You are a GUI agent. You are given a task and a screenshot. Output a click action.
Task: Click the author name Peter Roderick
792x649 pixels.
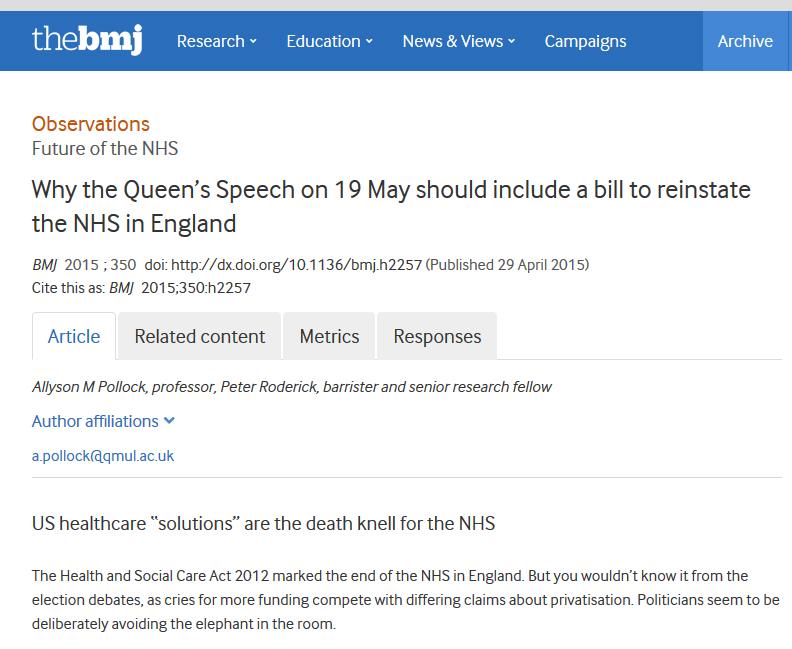coord(269,387)
